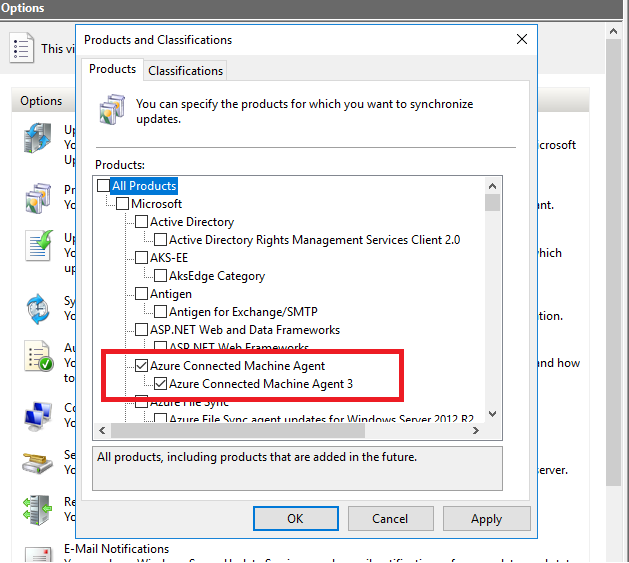Click the products list scroll down arrow
Viewport: 629px width, 563px height.
point(492,413)
